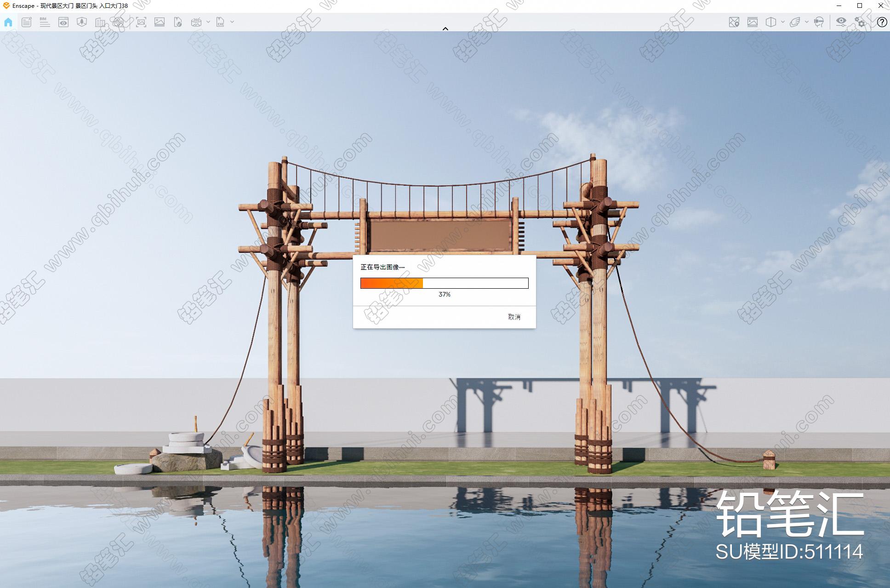Click the EXE standalone export icon
The width and height of the screenshot is (890, 588).
pyautogui.click(x=221, y=22)
